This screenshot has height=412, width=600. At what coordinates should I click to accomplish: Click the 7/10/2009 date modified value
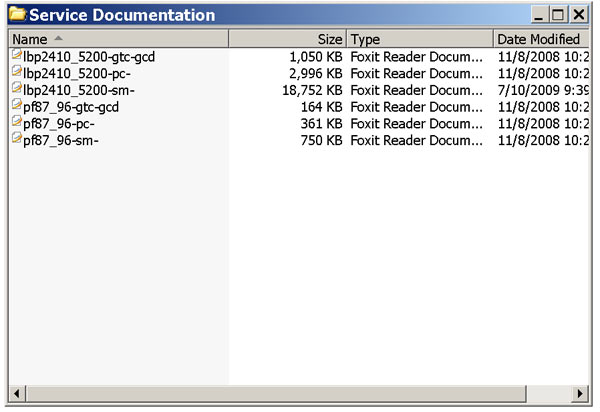pyautogui.click(x=543, y=90)
